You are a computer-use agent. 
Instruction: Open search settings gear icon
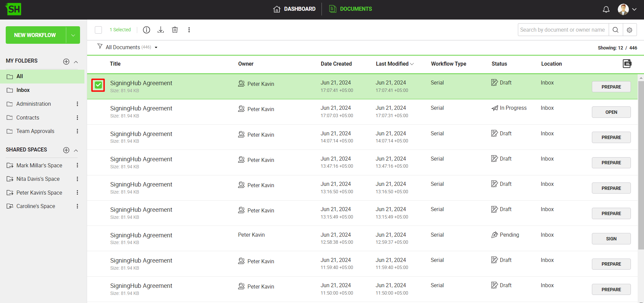click(x=630, y=30)
